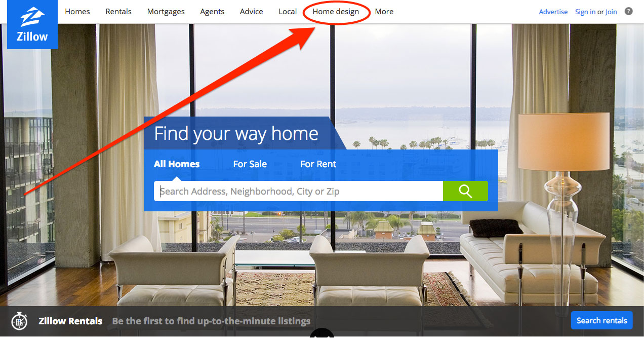644x338 pixels.
Task: Click the Search rentals button
Action: (x=602, y=320)
